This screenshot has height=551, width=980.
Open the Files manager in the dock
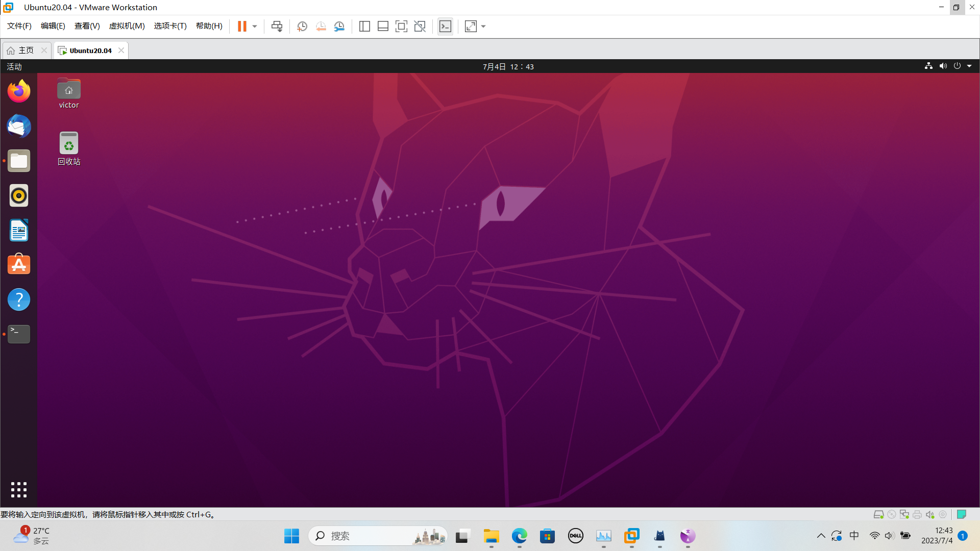(x=19, y=161)
